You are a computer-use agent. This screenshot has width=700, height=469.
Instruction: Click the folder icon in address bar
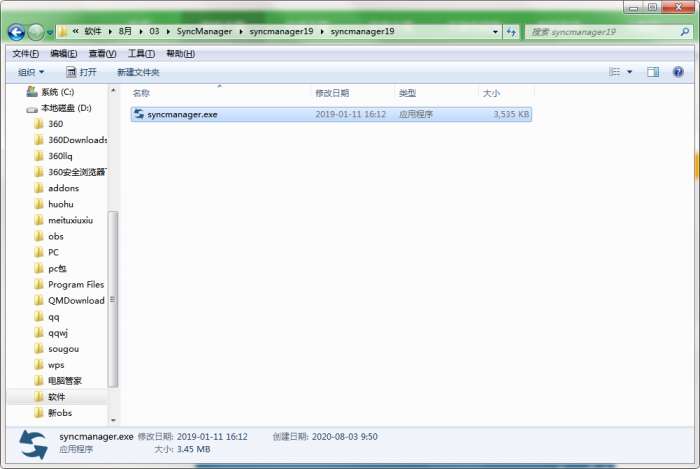click(63, 32)
